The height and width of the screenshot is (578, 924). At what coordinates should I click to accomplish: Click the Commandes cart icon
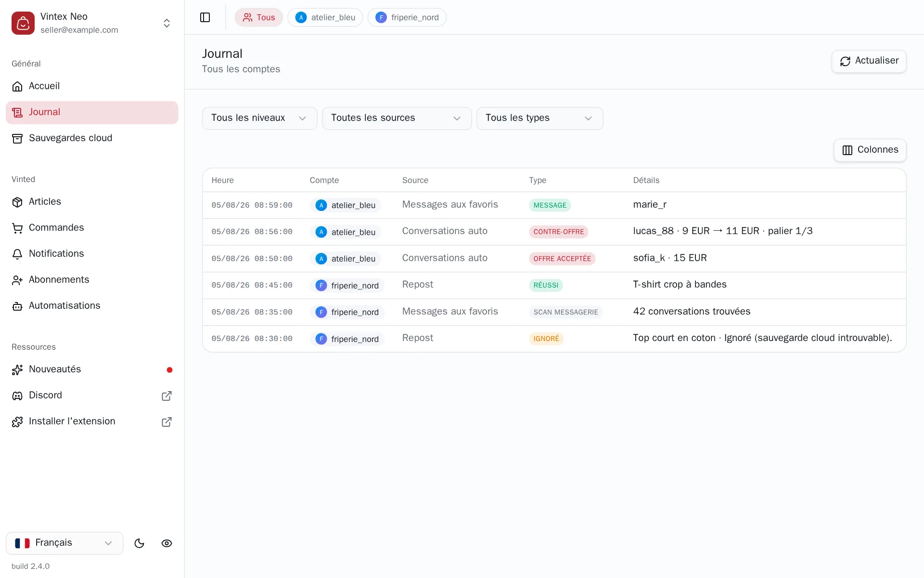[17, 228]
